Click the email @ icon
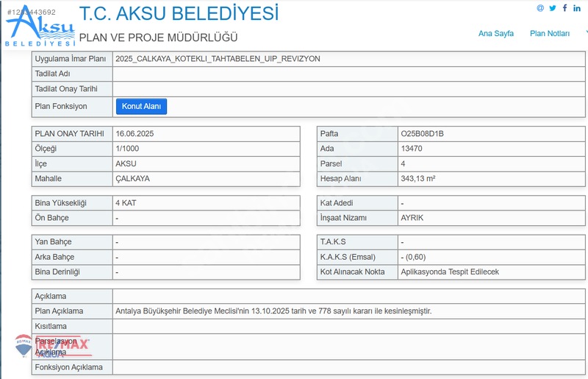 pos(540,8)
